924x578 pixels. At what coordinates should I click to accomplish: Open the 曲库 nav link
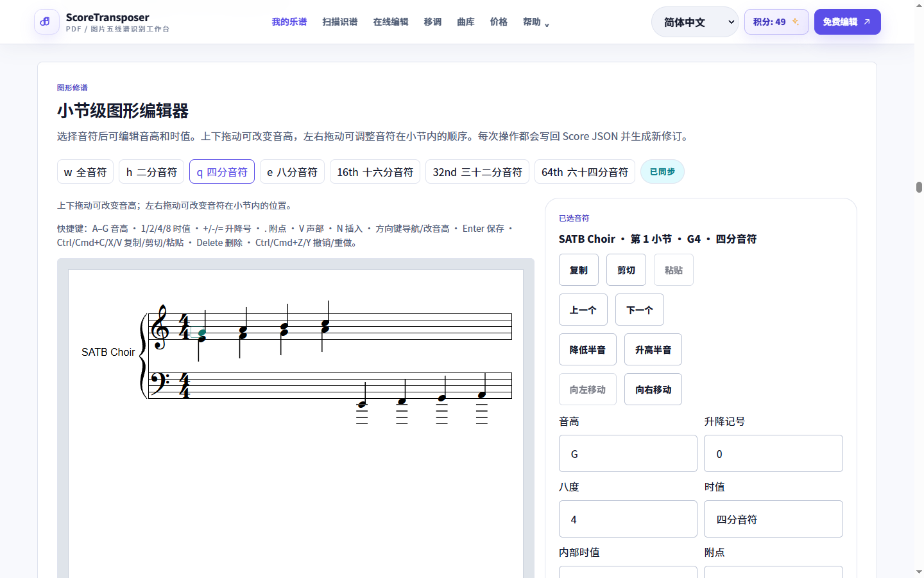(x=466, y=22)
